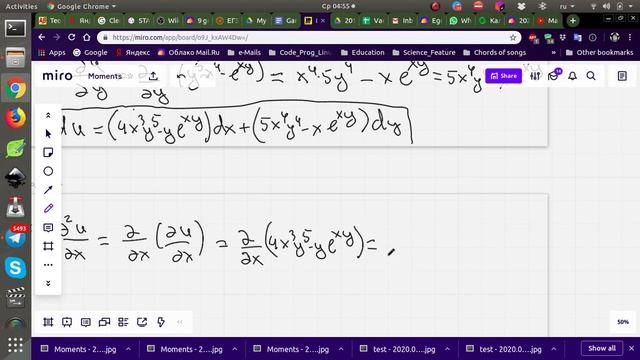
Task: Open the lightning activity icon
Action: [161, 322]
